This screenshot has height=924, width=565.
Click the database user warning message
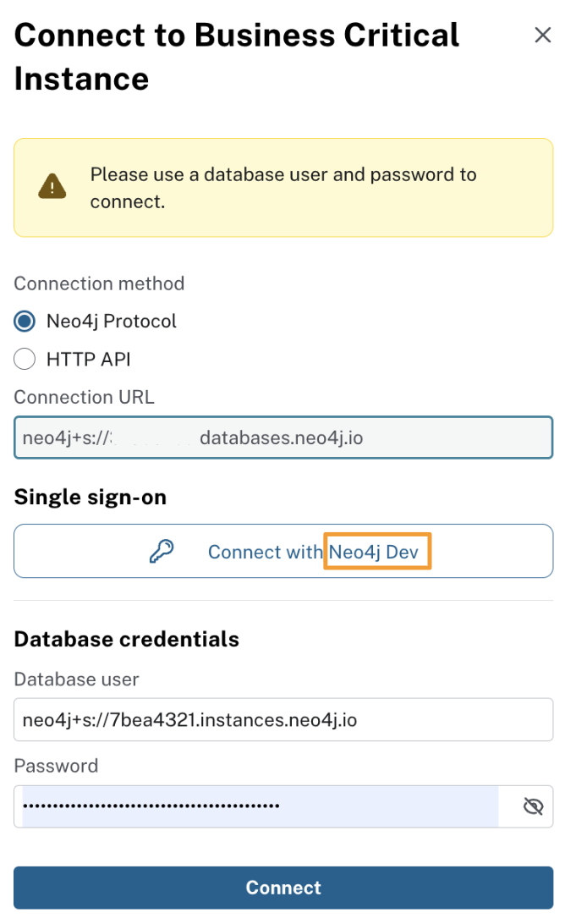tap(283, 187)
